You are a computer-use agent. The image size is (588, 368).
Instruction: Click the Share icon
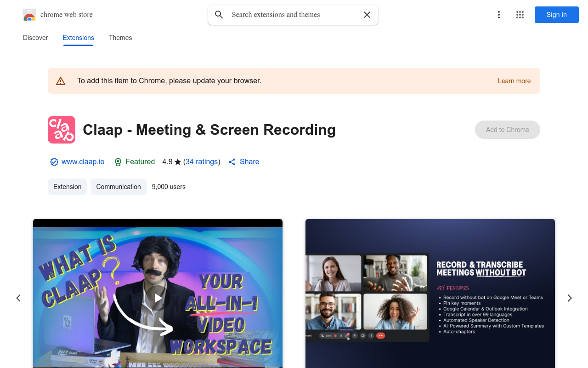[232, 162]
